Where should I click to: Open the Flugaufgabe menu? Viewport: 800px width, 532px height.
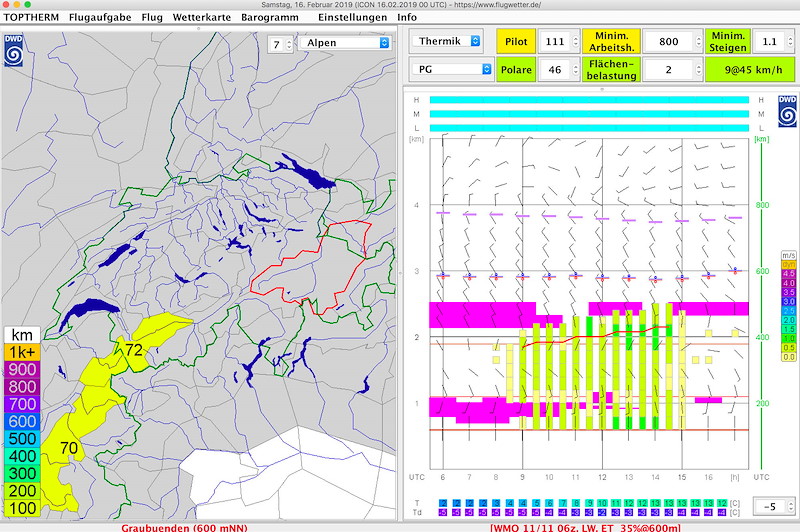tap(100, 17)
